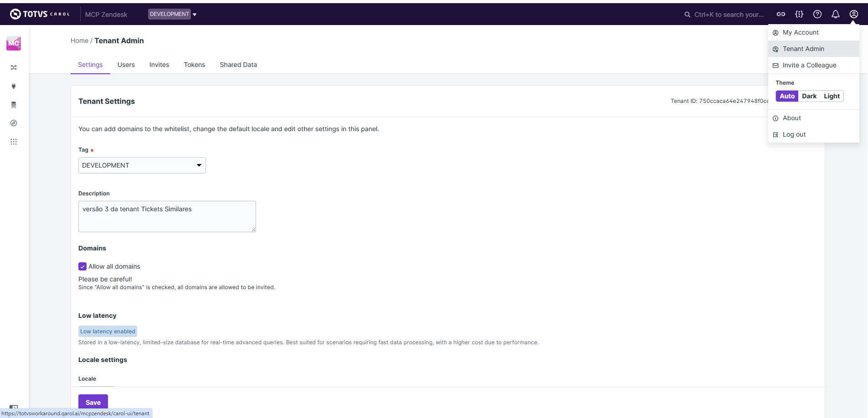Click the link icon in top bar
This screenshot has width=868, height=418.
click(781, 14)
